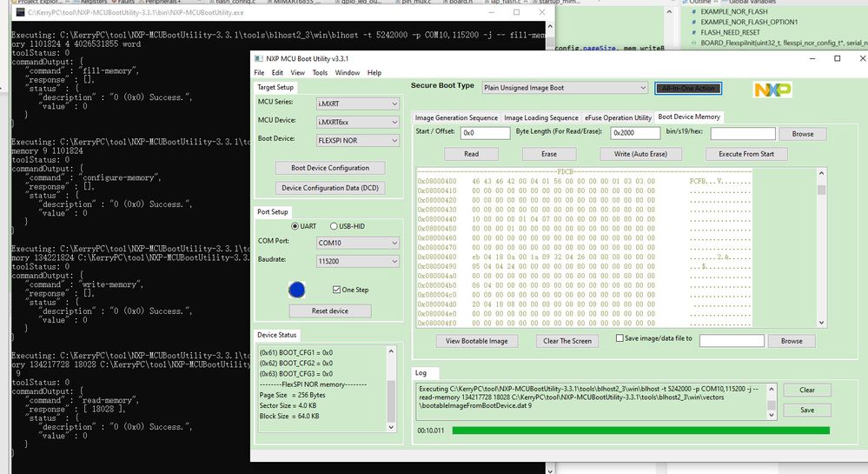Click the Erase button
The image size is (868, 474).
coord(549,154)
